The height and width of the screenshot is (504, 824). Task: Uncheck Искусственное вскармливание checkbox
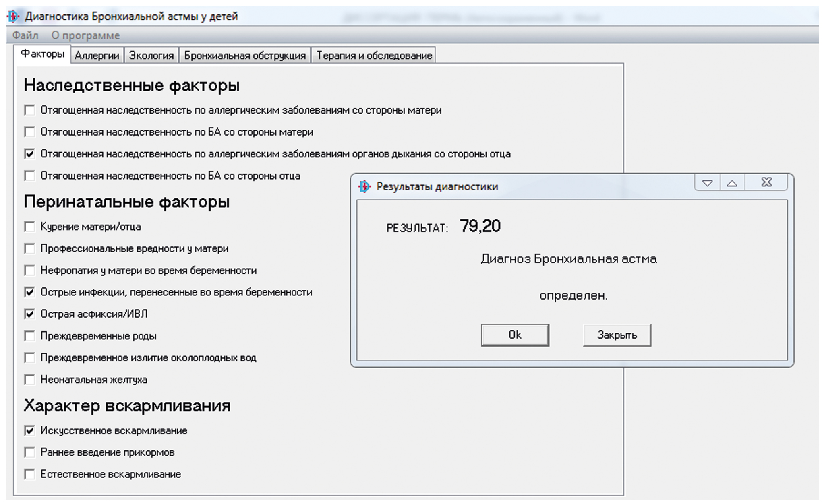tap(29, 431)
